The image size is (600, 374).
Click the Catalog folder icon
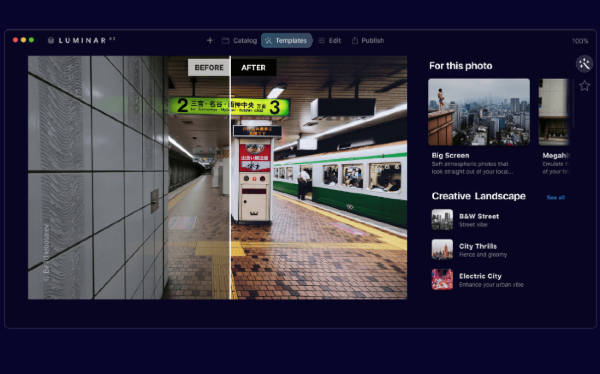pos(225,40)
